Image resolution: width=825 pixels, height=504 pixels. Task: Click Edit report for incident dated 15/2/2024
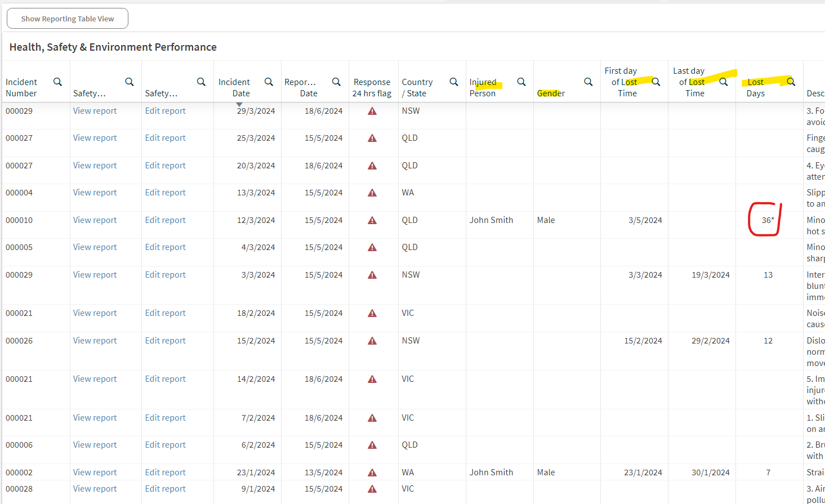point(165,341)
